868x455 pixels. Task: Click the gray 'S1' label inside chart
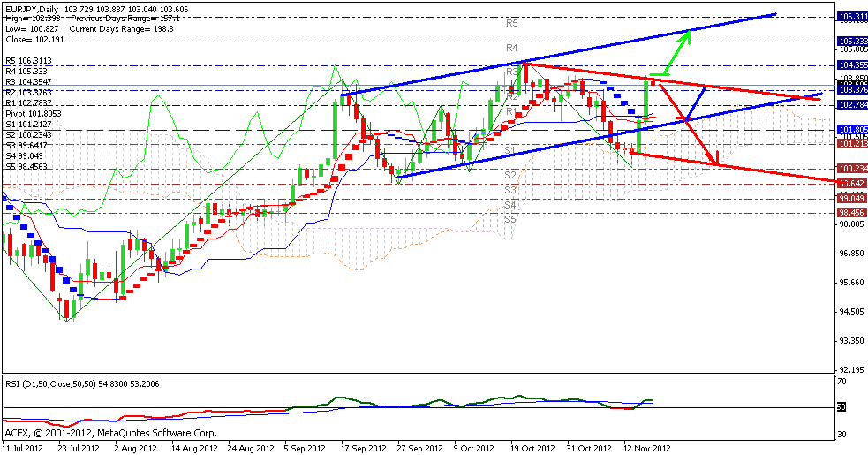coord(510,150)
